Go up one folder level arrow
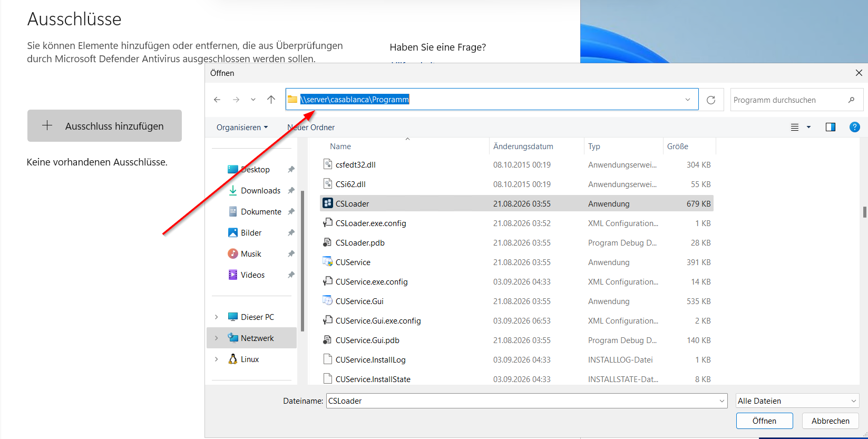The image size is (868, 439). 271,100
